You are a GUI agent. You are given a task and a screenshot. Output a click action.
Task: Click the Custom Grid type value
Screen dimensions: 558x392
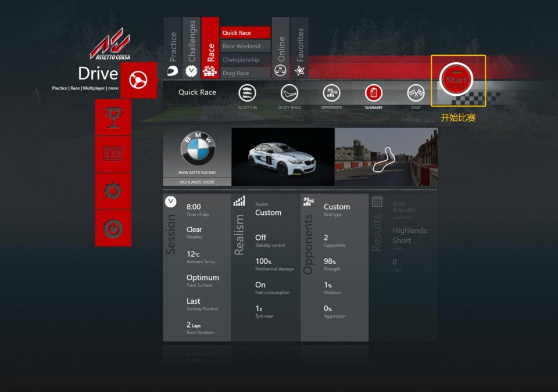click(337, 207)
